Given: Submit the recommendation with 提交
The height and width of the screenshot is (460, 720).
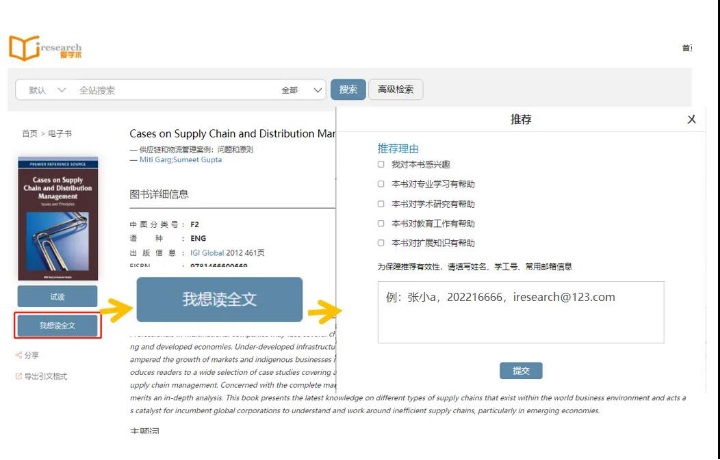Looking at the screenshot, I should pos(520,371).
